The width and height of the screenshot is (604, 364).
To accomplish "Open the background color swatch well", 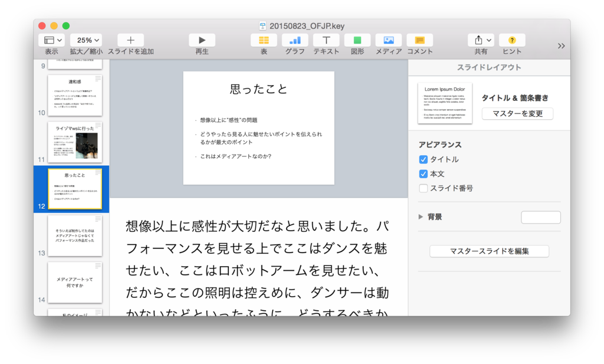I will (x=541, y=217).
